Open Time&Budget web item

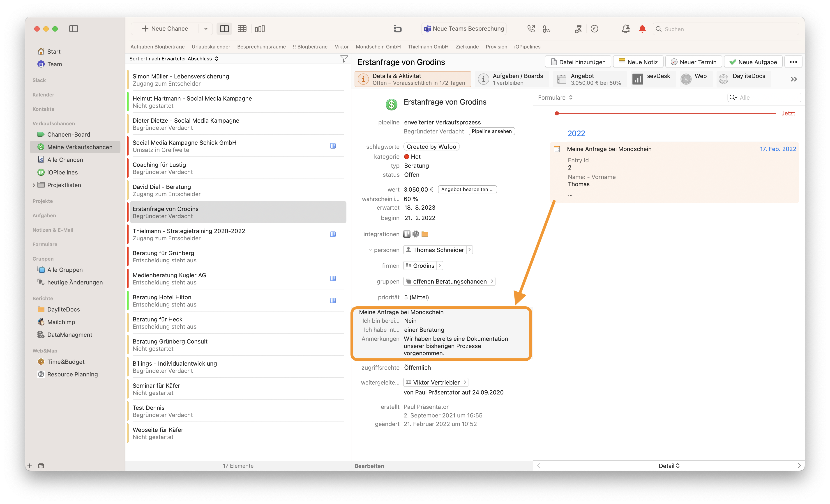66,361
